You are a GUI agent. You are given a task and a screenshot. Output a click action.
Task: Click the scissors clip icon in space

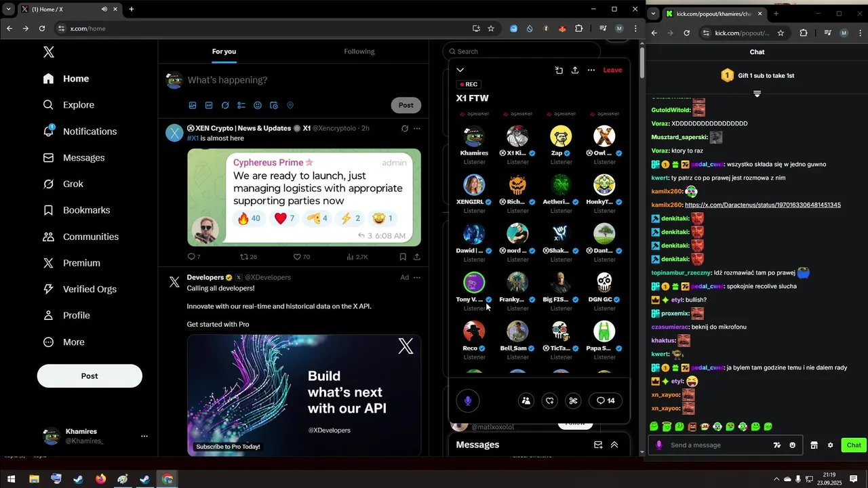[573, 401]
